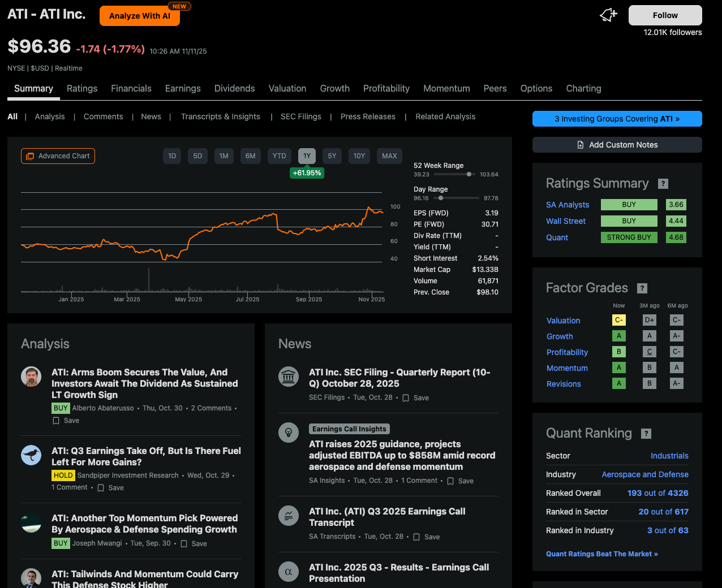Click the note icon in Add Custom Notes
The image size is (722, 588).
click(x=581, y=145)
